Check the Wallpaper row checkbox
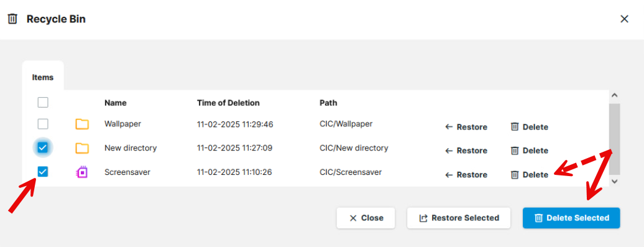Viewport: 644px width, 247px height. [43, 124]
